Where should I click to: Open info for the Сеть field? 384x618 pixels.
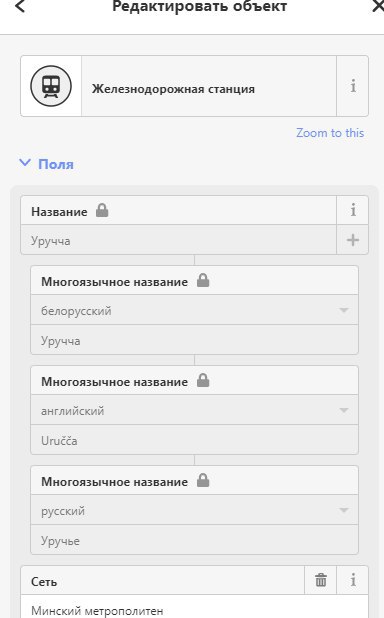[353, 580]
